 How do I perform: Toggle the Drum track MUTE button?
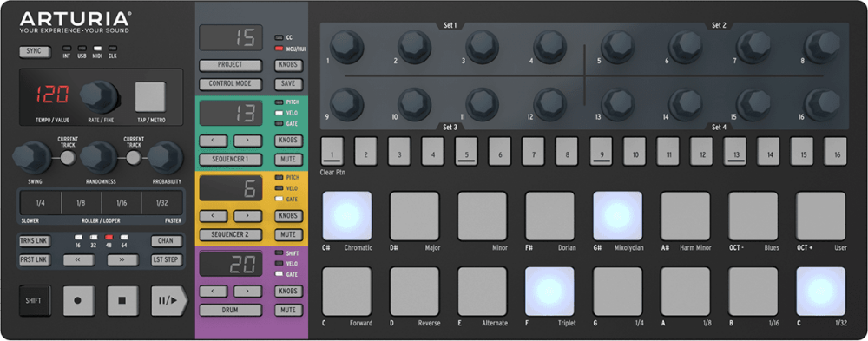[x=288, y=310]
